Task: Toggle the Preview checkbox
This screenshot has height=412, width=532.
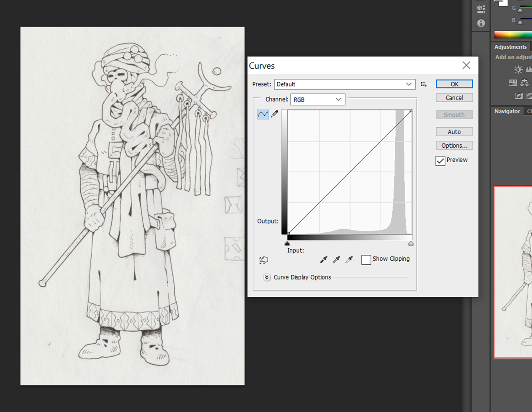Action: point(440,160)
